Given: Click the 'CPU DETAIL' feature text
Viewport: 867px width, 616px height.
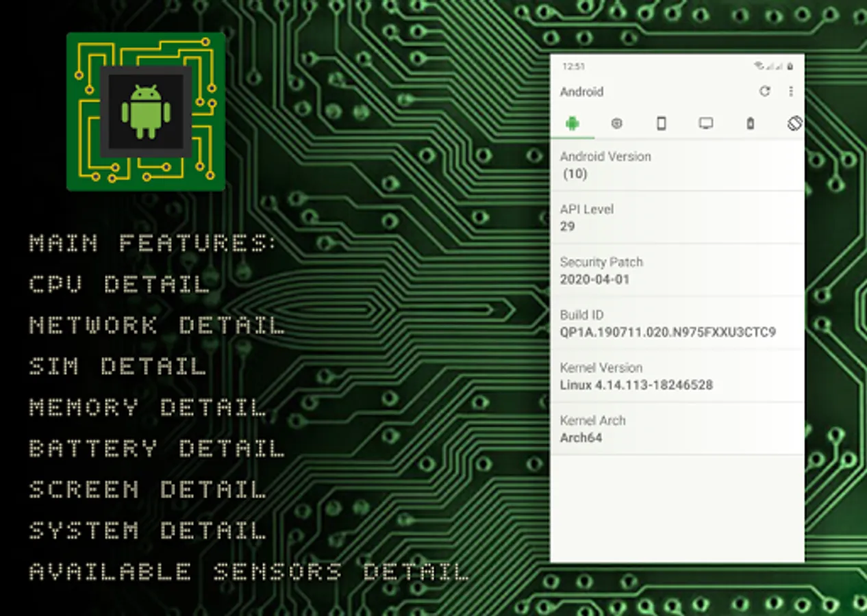Looking at the screenshot, I should click(x=118, y=284).
